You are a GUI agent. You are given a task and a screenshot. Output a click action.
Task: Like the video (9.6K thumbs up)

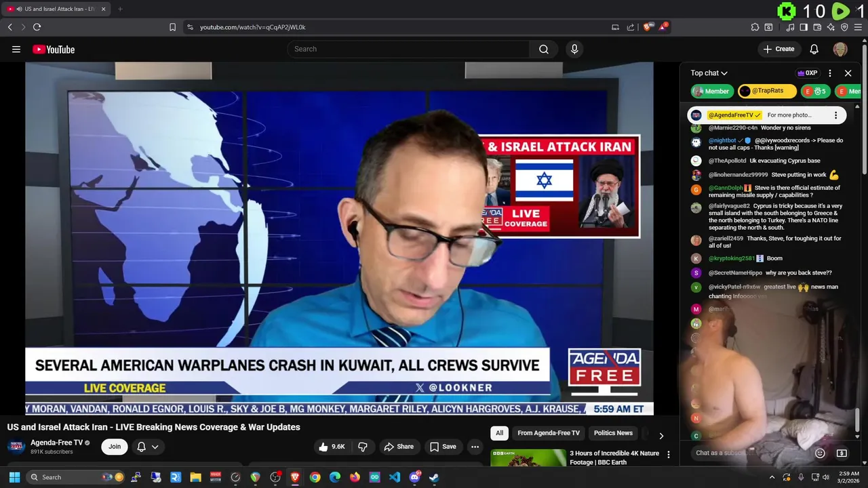point(332,447)
